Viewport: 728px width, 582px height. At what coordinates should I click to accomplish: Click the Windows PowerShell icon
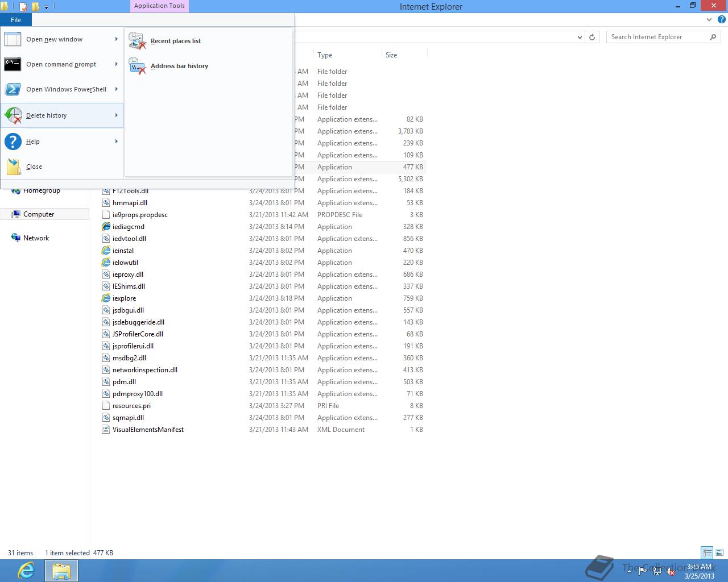pyautogui.click(x=13, y=89)
